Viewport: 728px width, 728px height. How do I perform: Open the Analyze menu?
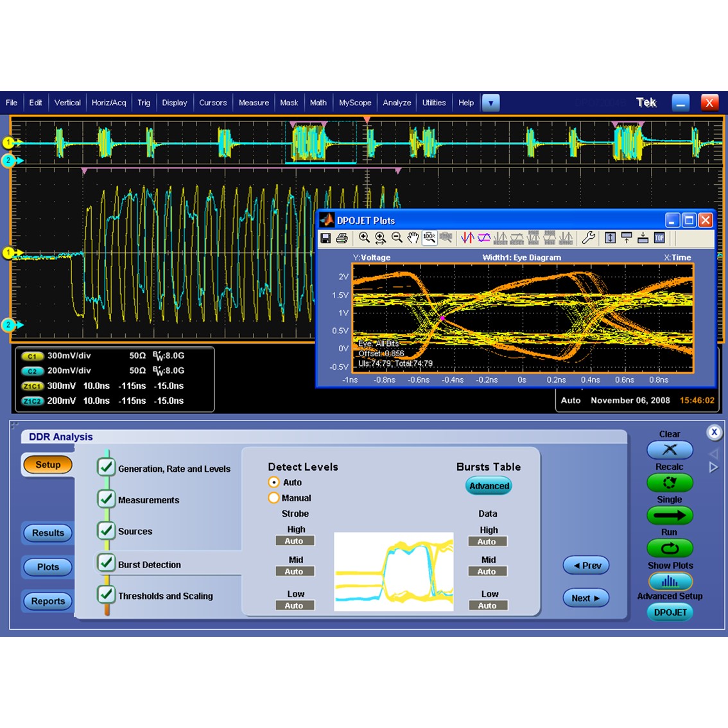click(396, 102)
